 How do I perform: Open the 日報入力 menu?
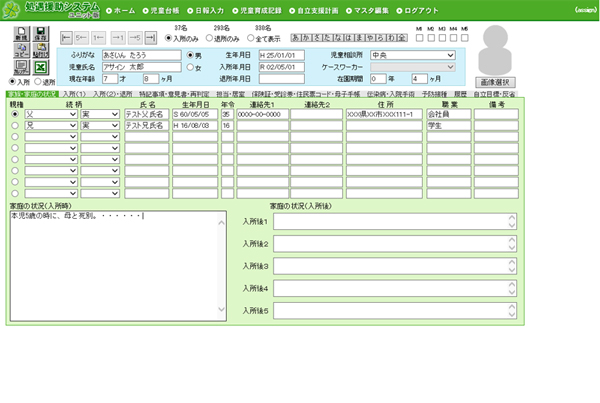click(206, 10)
